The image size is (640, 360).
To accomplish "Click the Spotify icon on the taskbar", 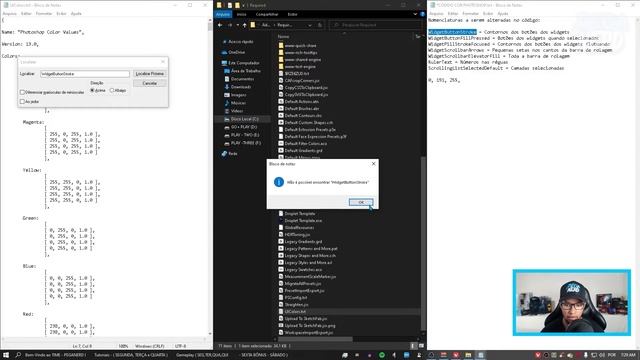I will [382, 355].
